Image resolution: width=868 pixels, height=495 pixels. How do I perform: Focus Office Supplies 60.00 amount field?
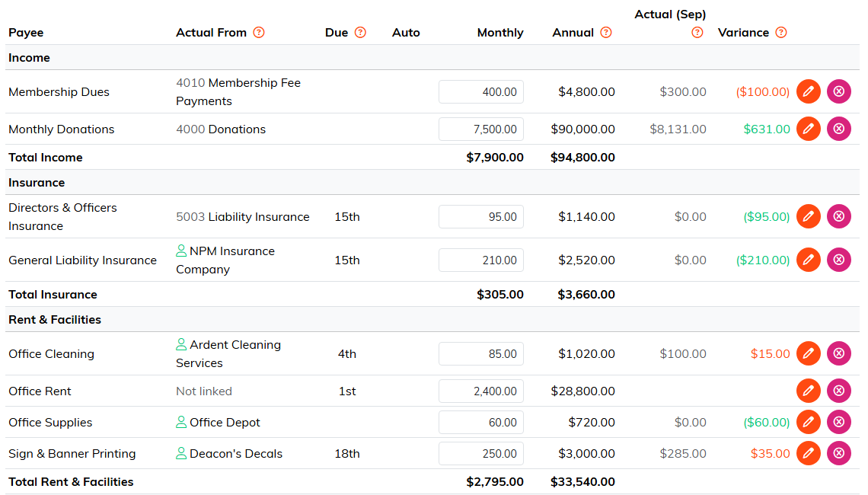(481, 423)
